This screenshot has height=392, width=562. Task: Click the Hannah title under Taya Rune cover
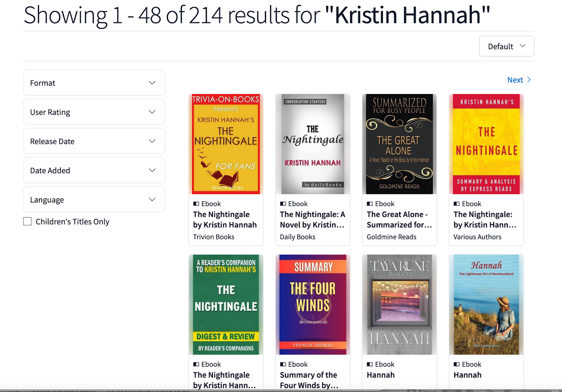(381, 375)
